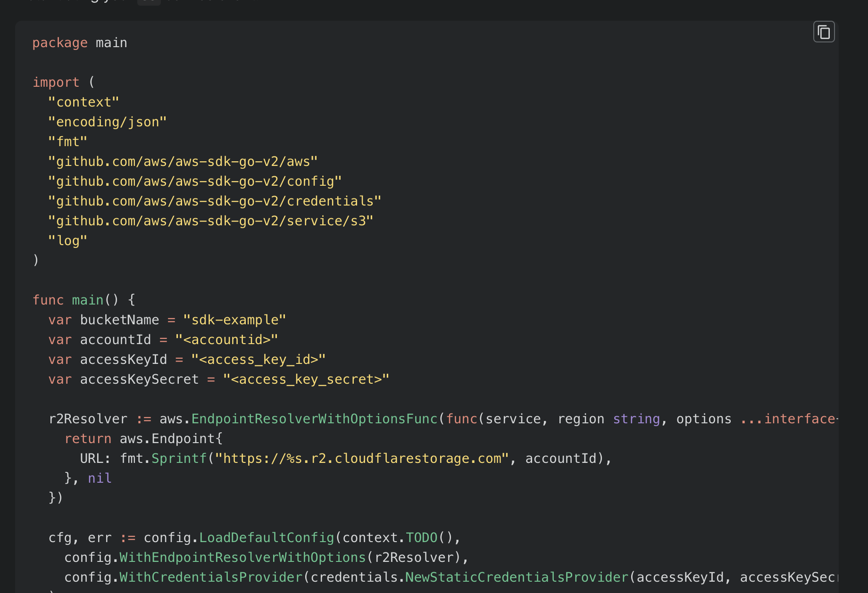868x593 pixels.
Task: Click the 'func main() {' line
Action: pyautogui.click(x=84, y=300)
